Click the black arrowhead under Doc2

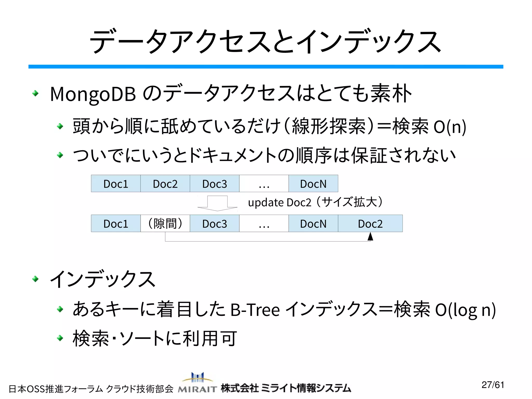pyautogui.click(x=370, y=236)
